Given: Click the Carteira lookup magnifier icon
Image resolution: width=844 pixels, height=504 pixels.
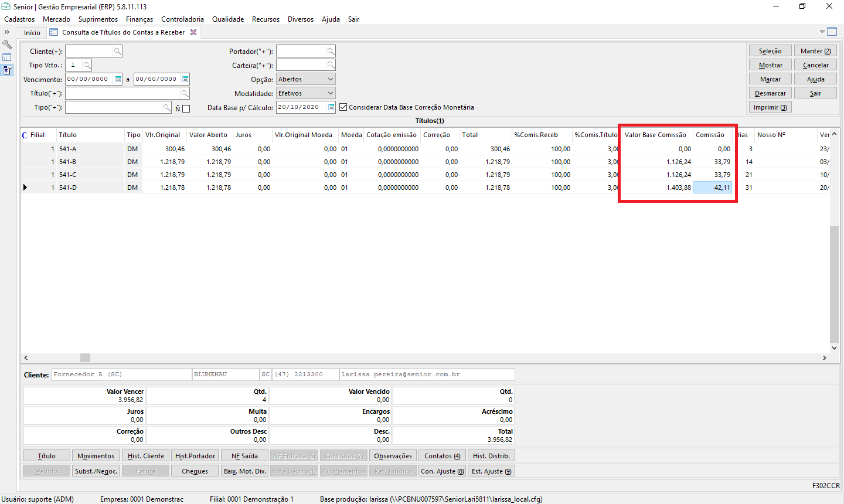Looking at the screenshot, I should click(x=331, y=65).
